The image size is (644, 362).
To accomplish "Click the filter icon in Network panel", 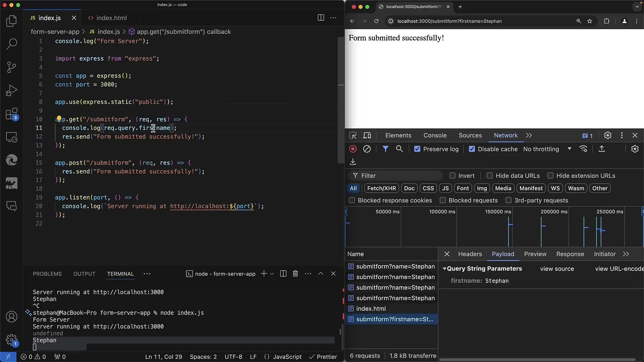I will 384,149.
